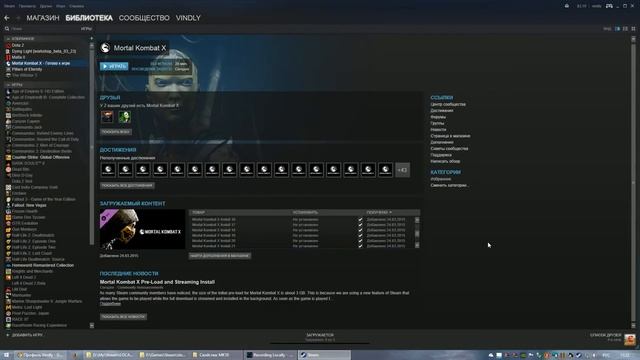Sort DLC list by ПОЛУЧЕНО column
This screenshot has width=640, height=360.
click(379, 213)
